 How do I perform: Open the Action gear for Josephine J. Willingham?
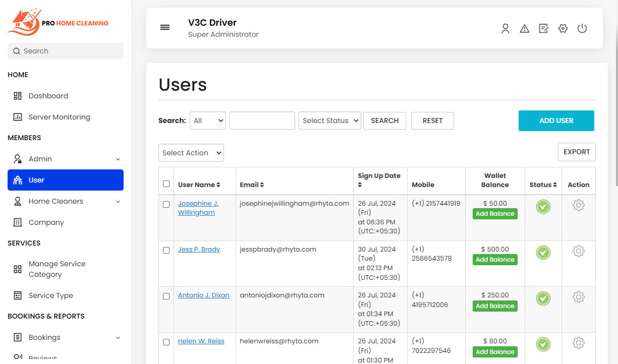pyautogui.click(x=578, y=205)
